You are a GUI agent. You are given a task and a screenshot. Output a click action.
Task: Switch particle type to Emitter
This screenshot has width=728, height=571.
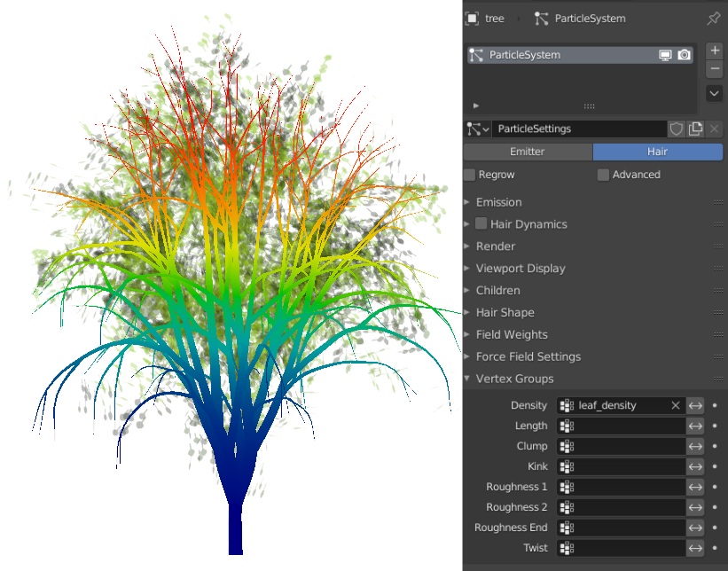528,152
